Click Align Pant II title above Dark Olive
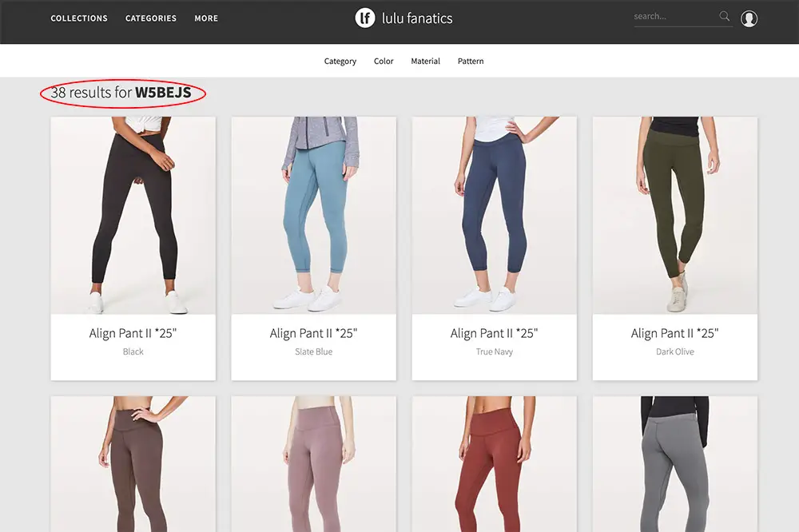 674,333
